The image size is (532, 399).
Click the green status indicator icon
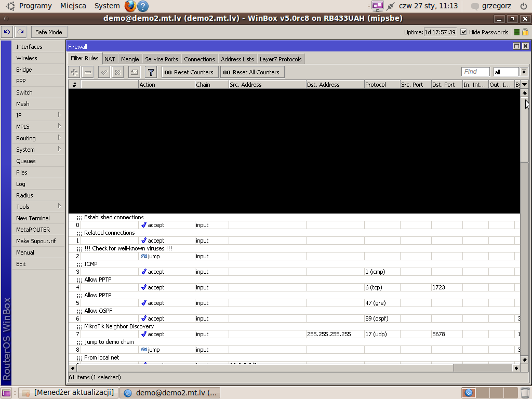coord(517,32)
